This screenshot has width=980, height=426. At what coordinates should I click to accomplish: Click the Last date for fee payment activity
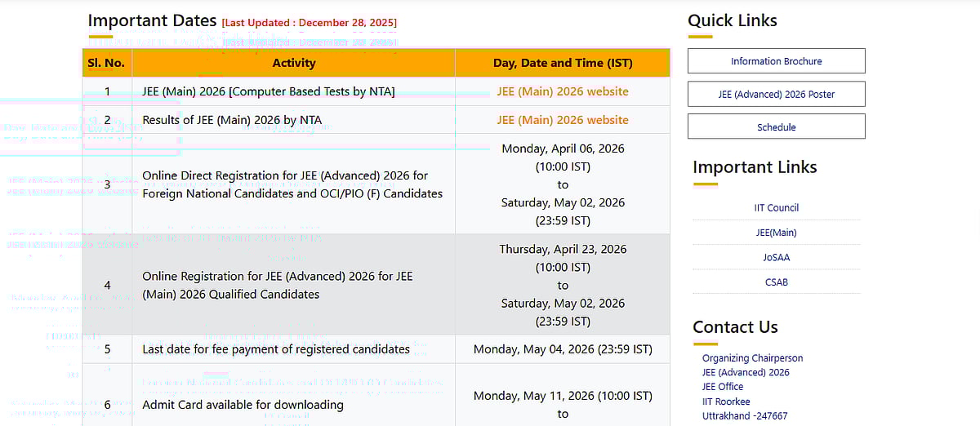276,349
